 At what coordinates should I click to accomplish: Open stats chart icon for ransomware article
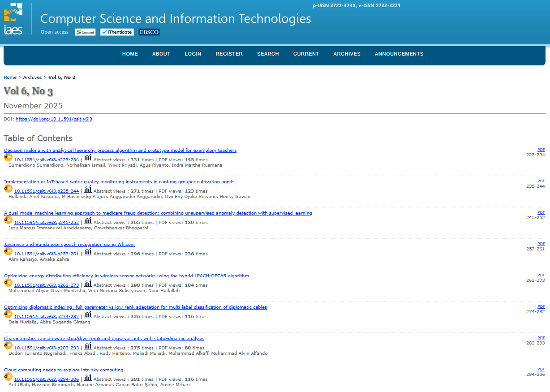87,346
